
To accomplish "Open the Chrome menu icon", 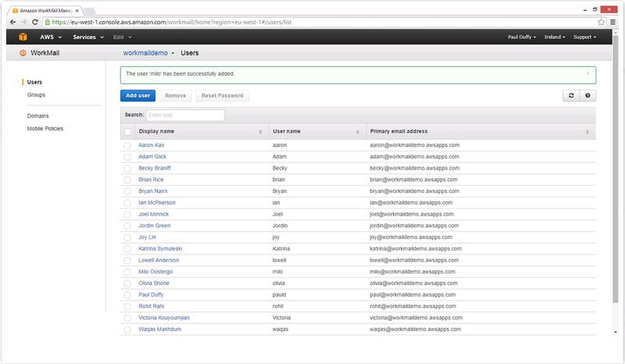I will (x=612, y=23).
